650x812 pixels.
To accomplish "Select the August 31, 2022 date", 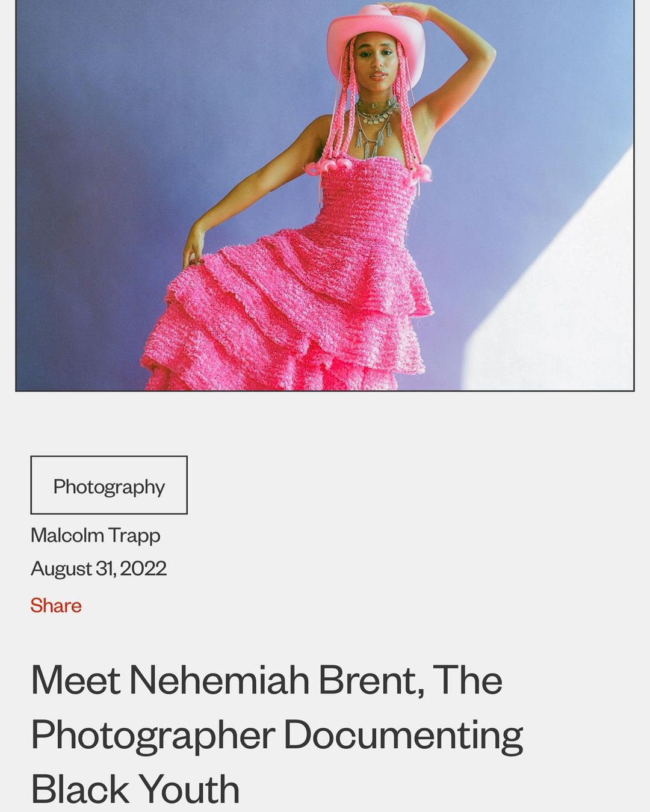I will (x=99, y=568).
